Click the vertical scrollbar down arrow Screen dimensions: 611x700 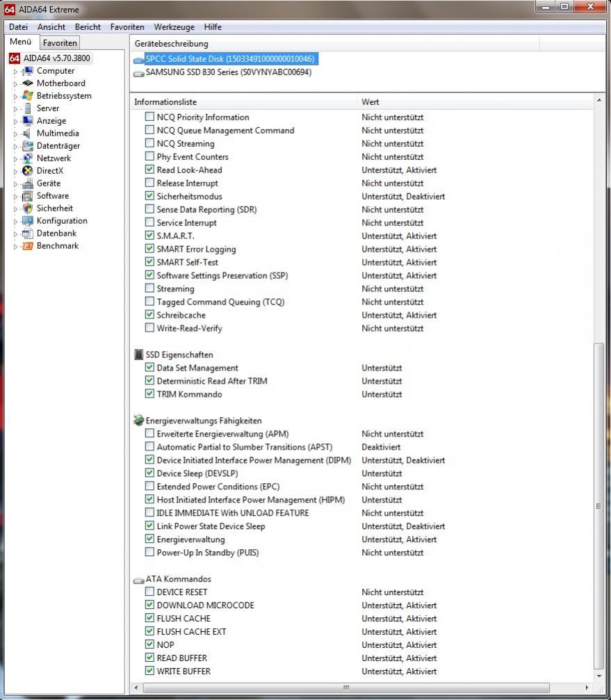tap(599, 676)
